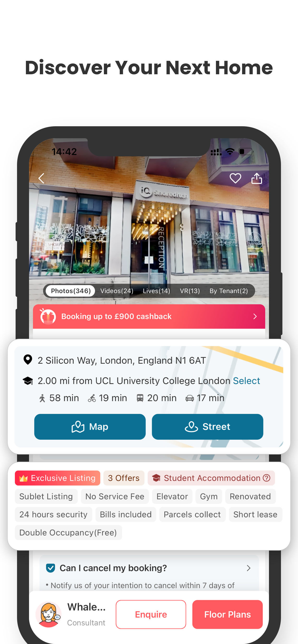Switch to the Videos(24) tab

(117, 291)
